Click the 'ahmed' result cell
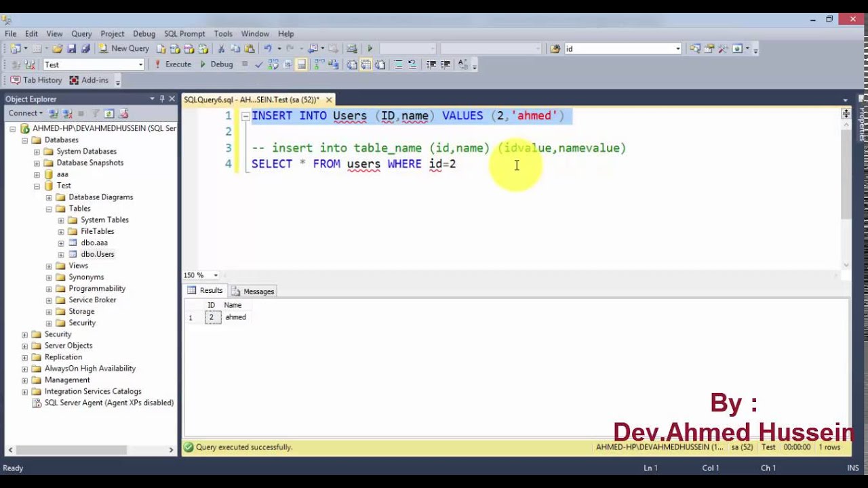 235,317
